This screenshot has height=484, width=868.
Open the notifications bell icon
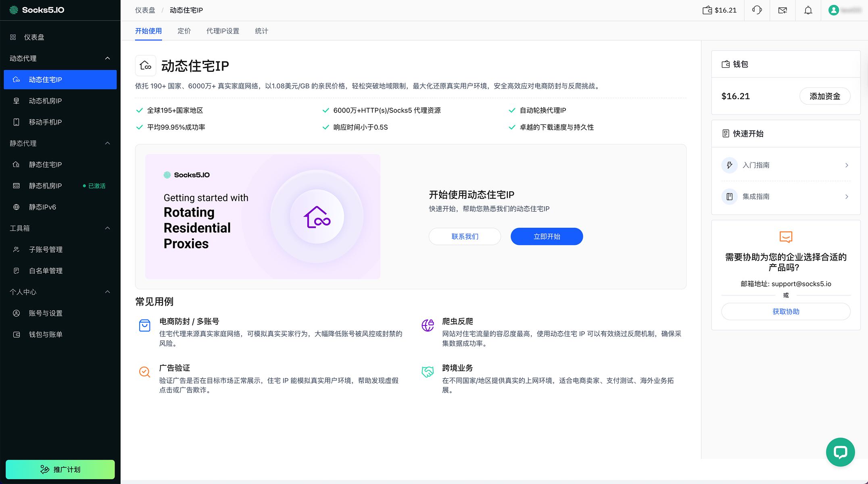tap(808, 10)
